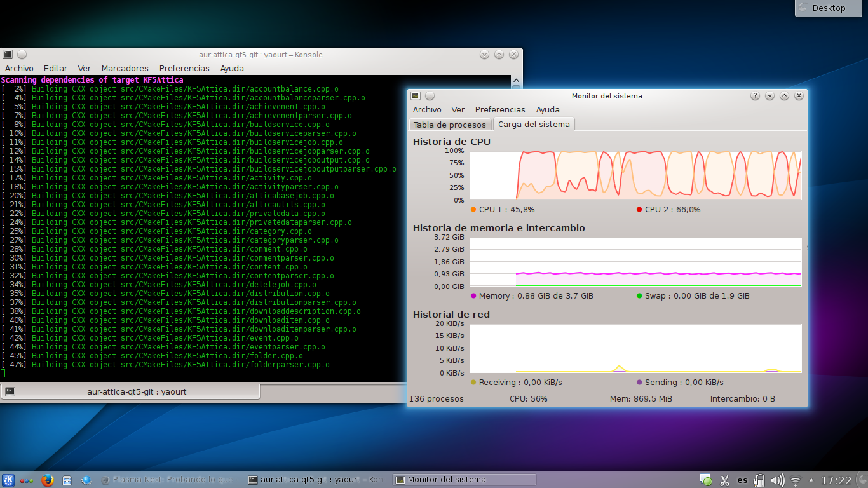Click the Historia de CPU graph
Image resolution: width=868 pixels, height=488 pixels.
click(x=635, y=175)
